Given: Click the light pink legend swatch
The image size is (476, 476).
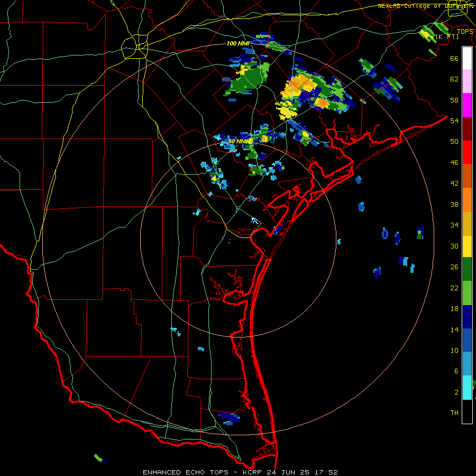Looking at the screenshot, I should pos(467,81).
